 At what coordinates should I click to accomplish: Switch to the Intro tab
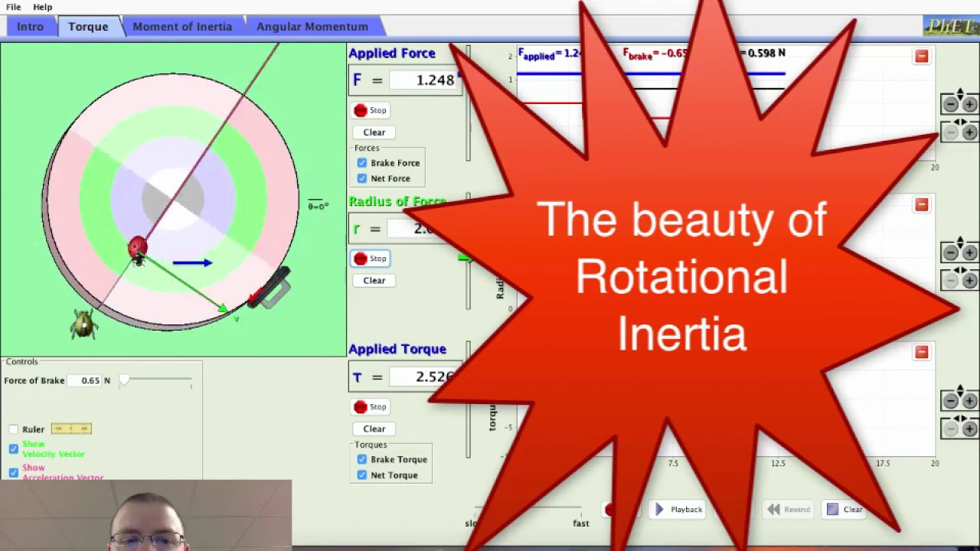[x=31, y=27]
